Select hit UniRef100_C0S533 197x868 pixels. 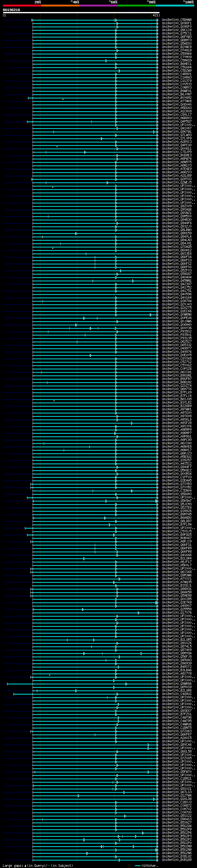(x=177, y=84)
